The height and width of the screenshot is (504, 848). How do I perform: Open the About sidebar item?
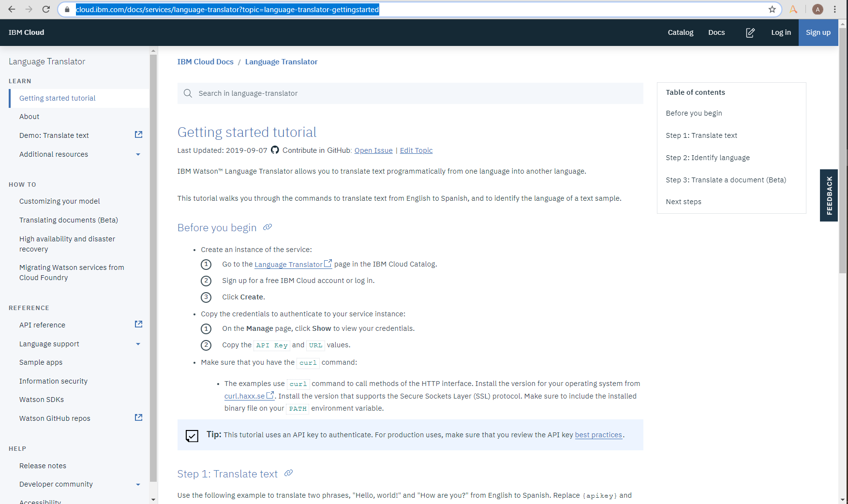tap(29, 117)
